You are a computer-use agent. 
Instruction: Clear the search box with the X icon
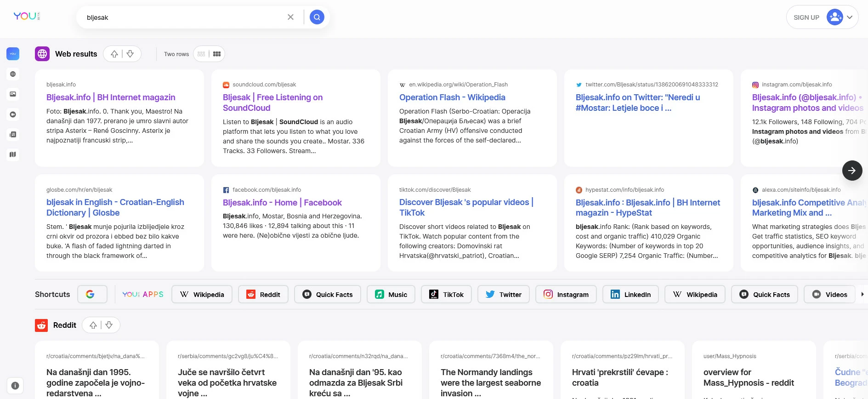tap(290, 17)
